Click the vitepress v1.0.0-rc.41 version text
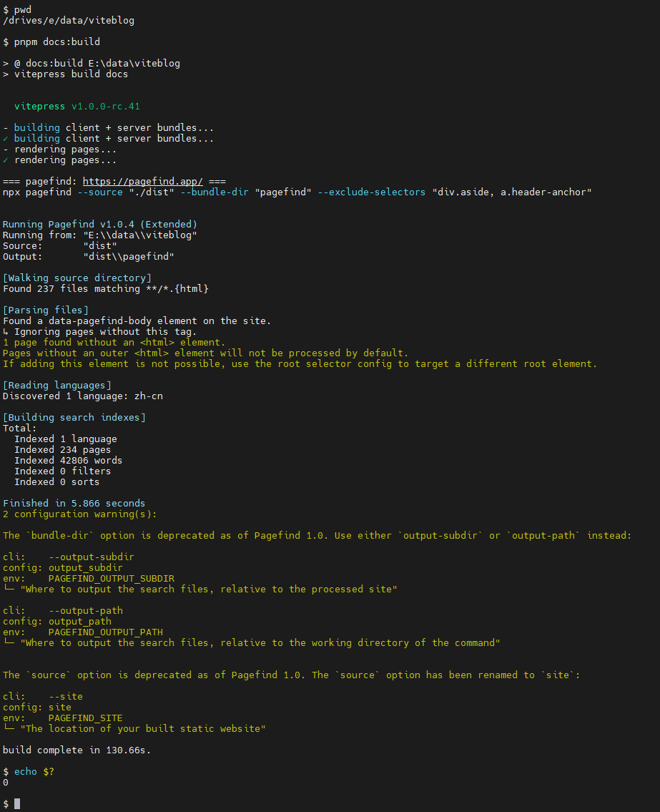 tap(79, 106)
